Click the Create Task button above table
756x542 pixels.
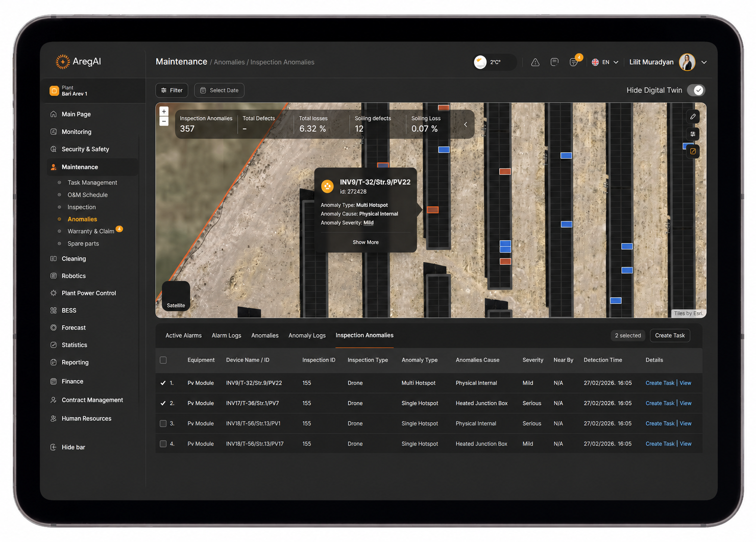tap(670, 336)
